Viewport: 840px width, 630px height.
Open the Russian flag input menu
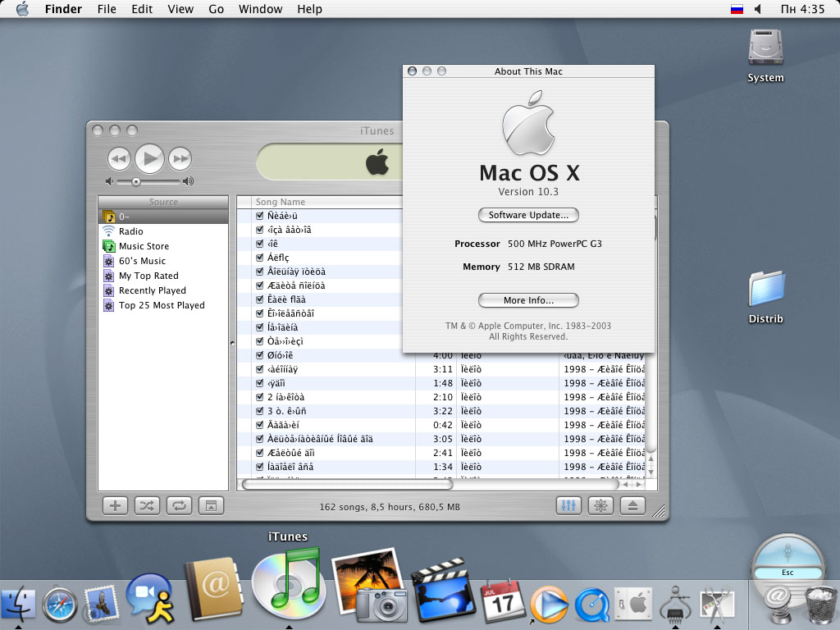click(x=737, y=9)
